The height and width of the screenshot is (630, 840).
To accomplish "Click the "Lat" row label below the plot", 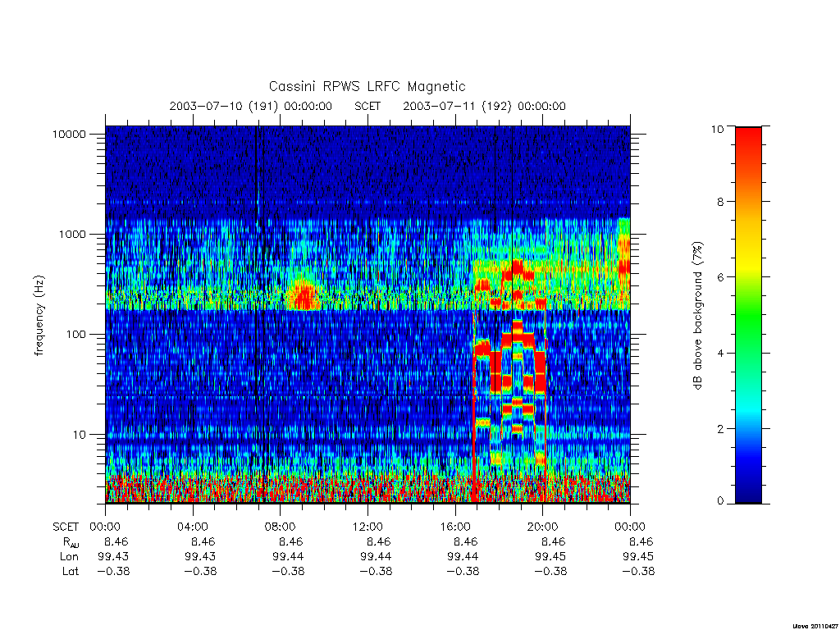I will 71,572.
